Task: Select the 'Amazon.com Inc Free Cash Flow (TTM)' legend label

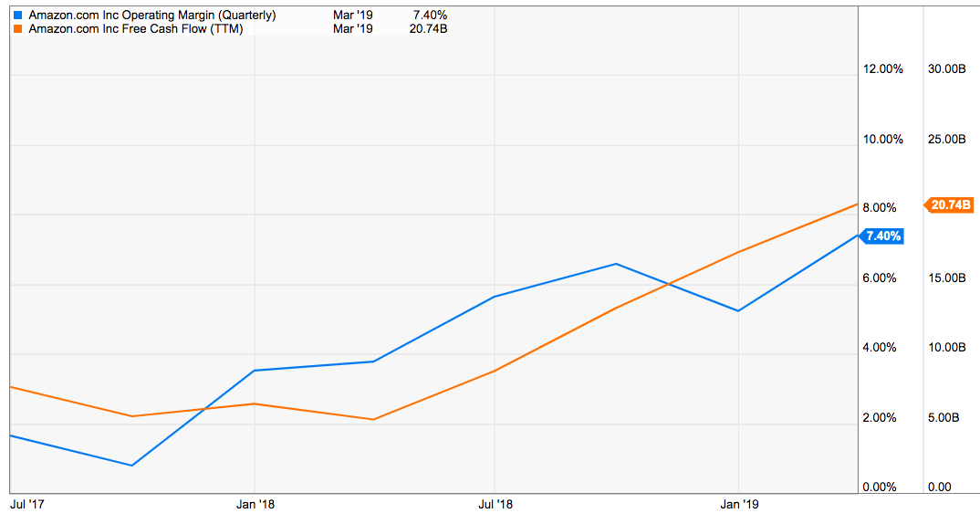Action: 136,29
